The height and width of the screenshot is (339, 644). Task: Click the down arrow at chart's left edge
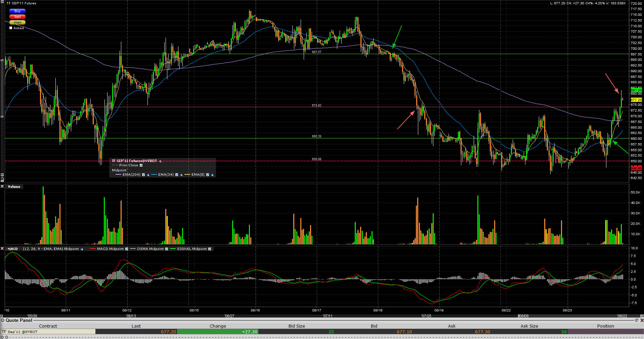[2, 175]
